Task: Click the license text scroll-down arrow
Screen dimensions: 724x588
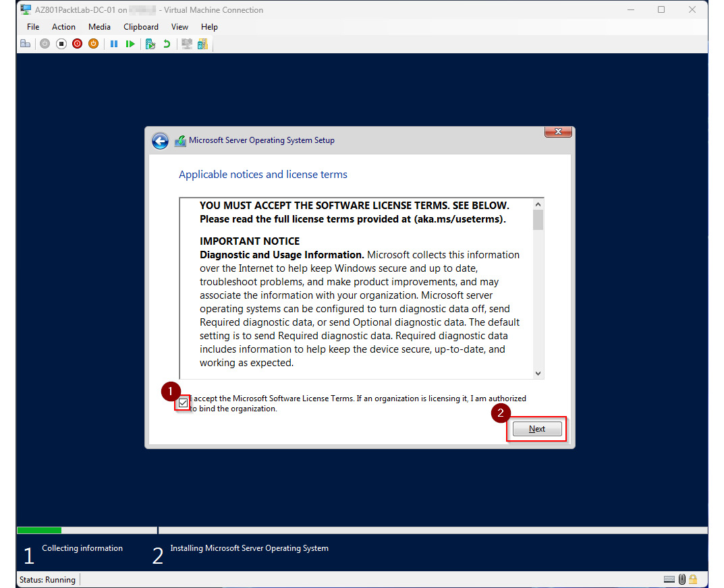Action: [538, 374]
